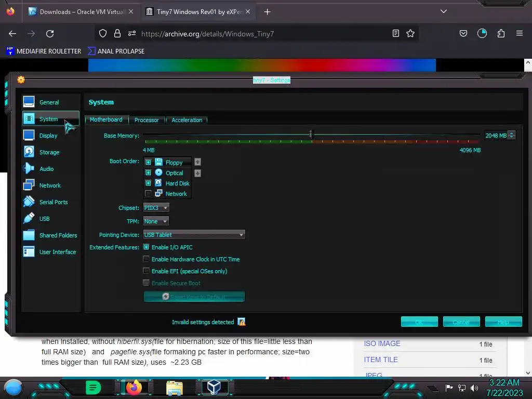
Task: Click OK in Tiny7 Settings dialog
Action: (x=419, y=322)
